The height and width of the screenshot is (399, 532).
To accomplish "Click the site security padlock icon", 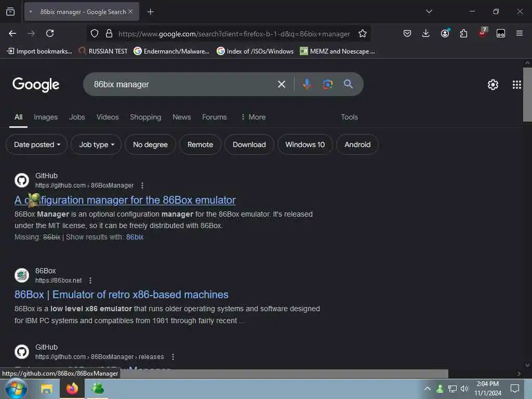I will [109, 33].
